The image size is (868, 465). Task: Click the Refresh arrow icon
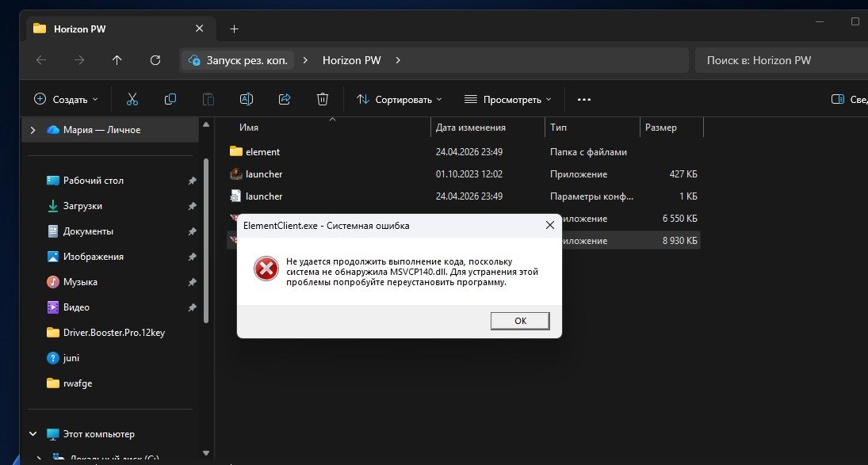(x=155, y=60)
